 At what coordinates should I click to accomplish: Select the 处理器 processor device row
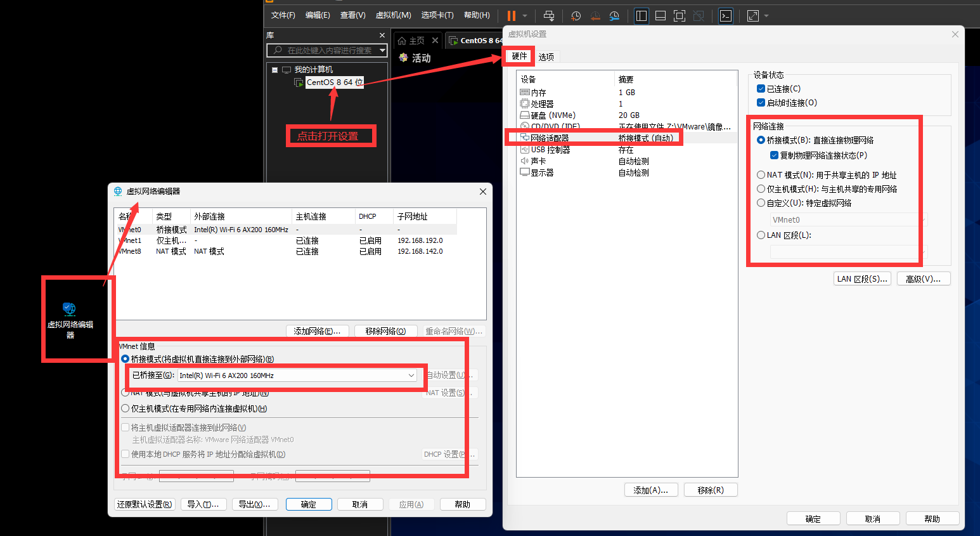click(x=628, y=104)
